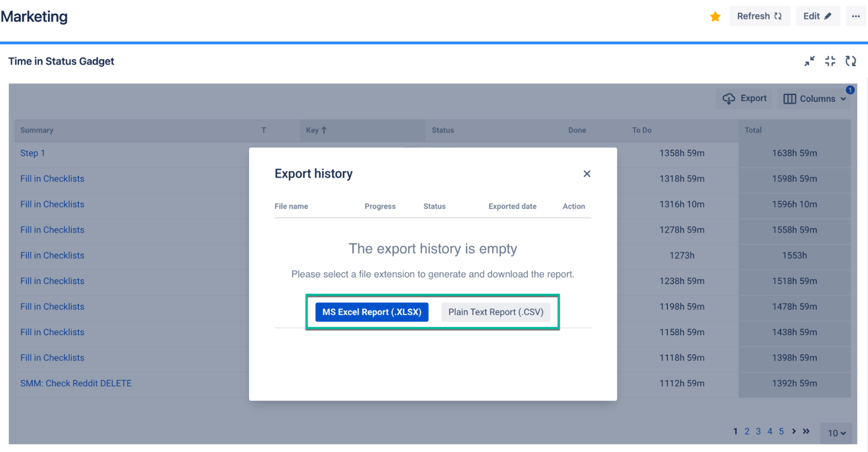This screenshot has height=452, width=868.
Task: Minimize the Time in Status gadget
Action: [809, 61]
